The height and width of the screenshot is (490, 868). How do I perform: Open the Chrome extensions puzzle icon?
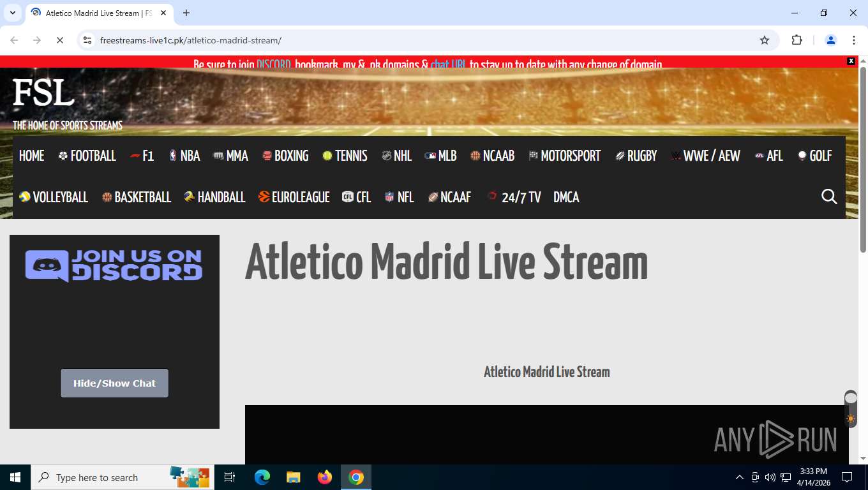point(797,40)
